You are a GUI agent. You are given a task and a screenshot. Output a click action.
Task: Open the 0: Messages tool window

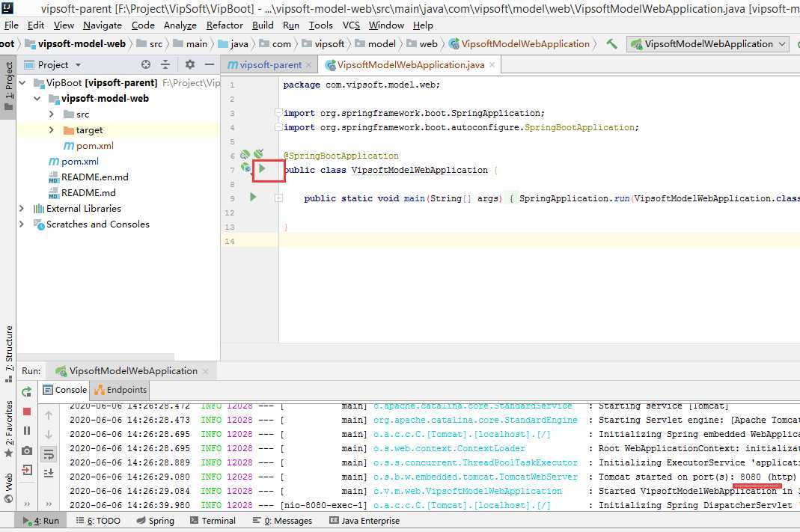click(x=282, y=521)
